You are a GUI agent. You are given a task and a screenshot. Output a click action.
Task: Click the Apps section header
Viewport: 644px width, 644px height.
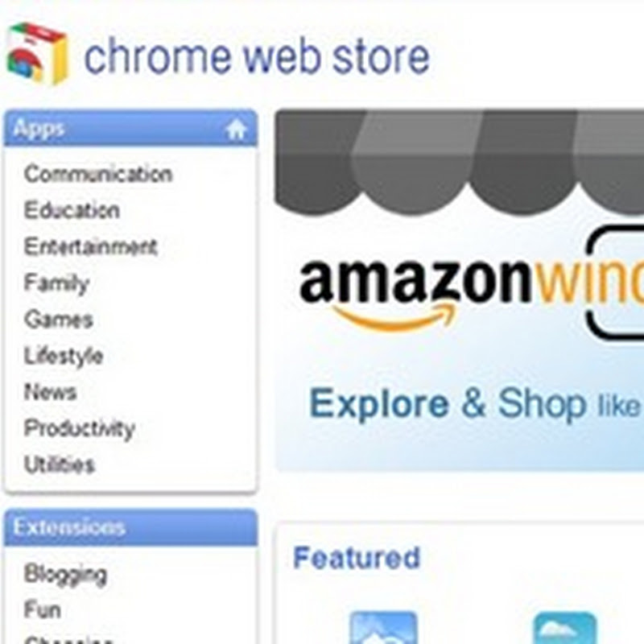pos(130,128)
